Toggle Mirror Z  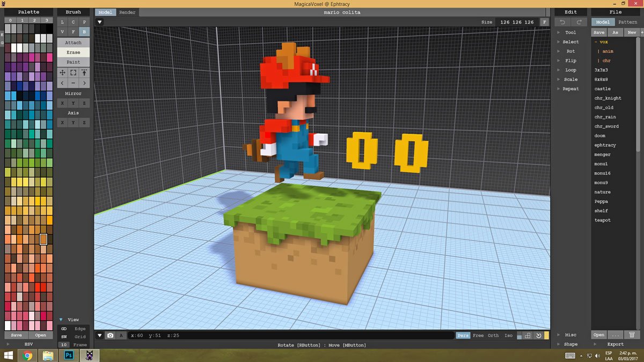click(84, 103)
